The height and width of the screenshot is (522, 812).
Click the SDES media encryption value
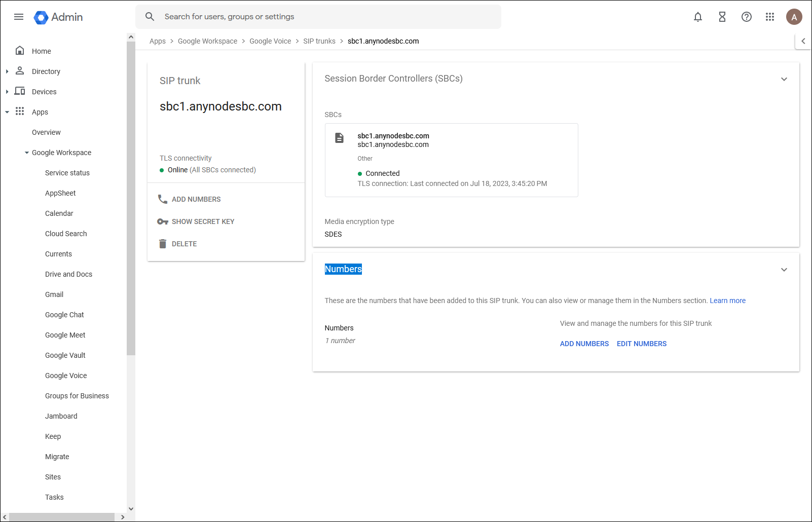(x=333, y=234)
